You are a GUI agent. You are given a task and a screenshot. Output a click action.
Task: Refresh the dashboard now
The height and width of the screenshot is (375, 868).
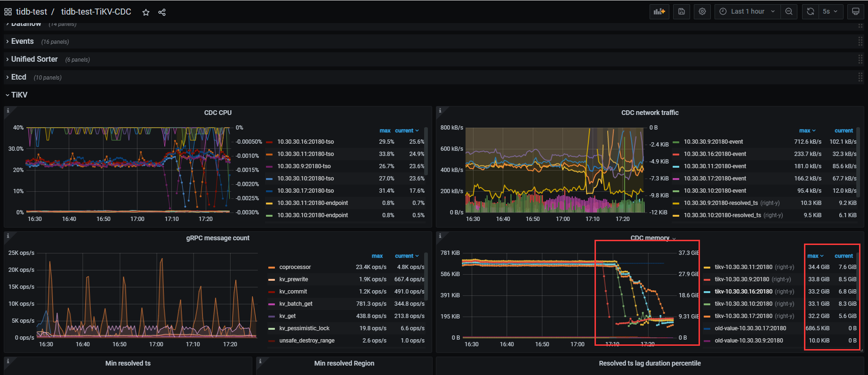tap(810, 12)
